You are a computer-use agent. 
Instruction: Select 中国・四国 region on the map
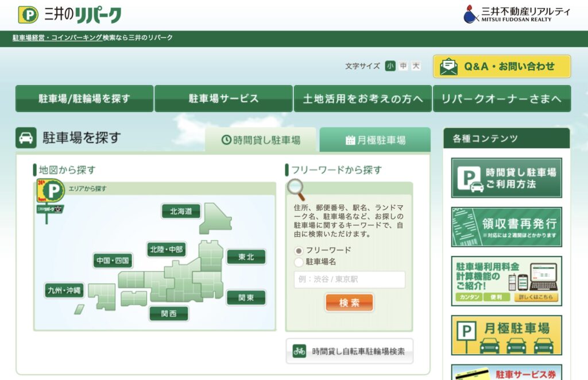113,260
